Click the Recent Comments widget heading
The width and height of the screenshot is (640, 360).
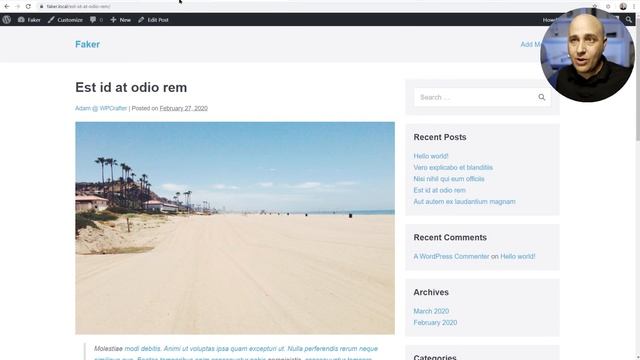click(450, 238)
